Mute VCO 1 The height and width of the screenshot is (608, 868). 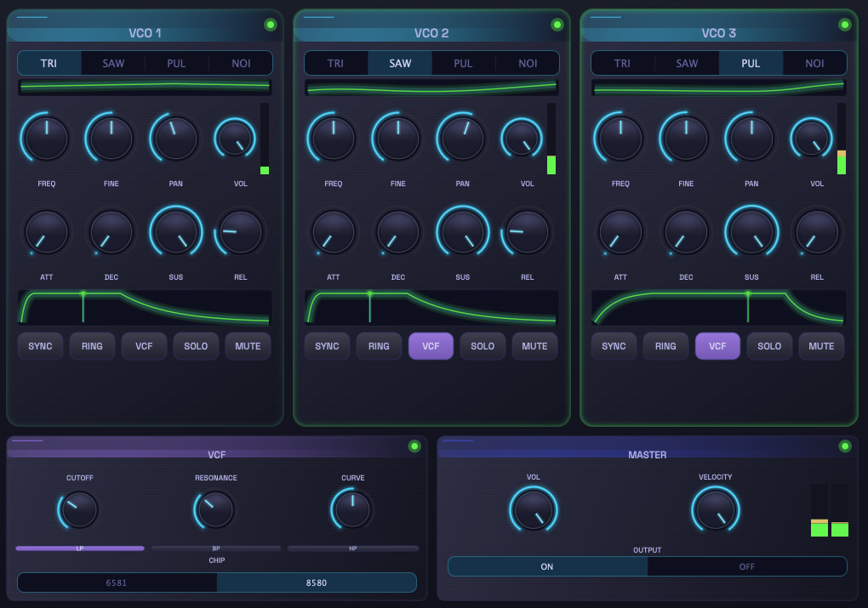248,346
